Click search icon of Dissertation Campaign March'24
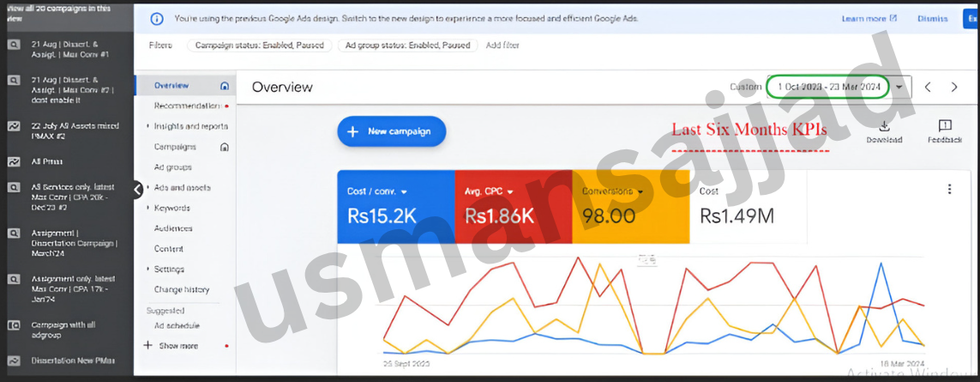 click(x=14, y=233)
